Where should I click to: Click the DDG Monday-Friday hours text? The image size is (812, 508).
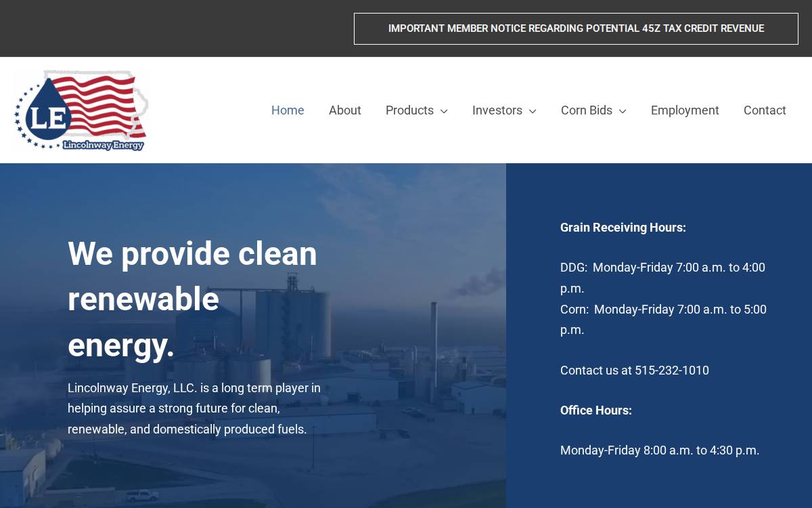point(663,278)
